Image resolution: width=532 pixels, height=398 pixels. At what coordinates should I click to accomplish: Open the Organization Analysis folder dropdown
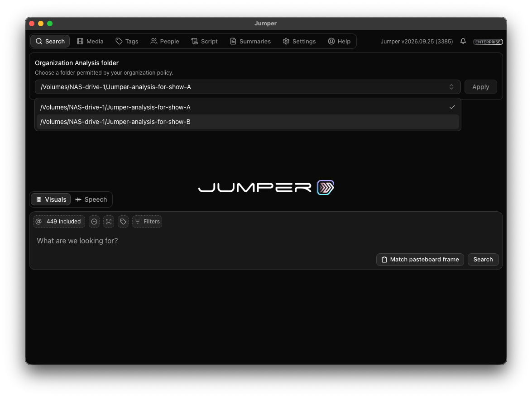pos(248,87)
